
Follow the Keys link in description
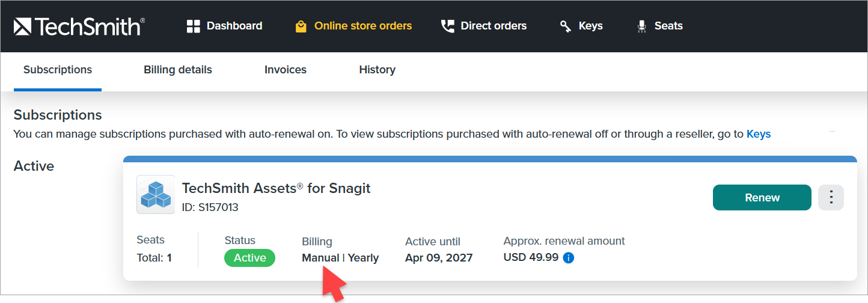tap(759, 134)
